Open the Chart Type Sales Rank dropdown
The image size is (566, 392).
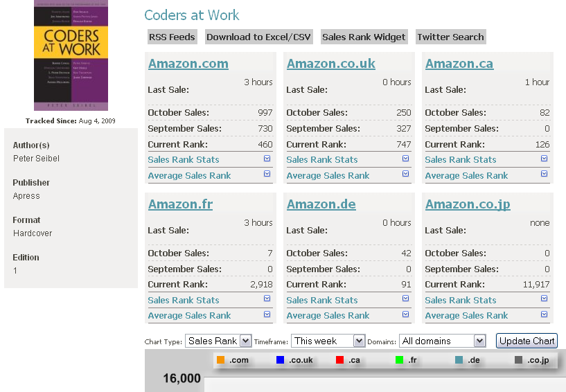point(218,341)
